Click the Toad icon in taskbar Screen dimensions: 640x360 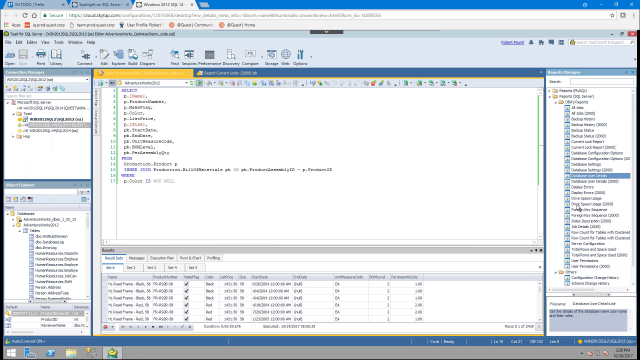click(113, 353)
